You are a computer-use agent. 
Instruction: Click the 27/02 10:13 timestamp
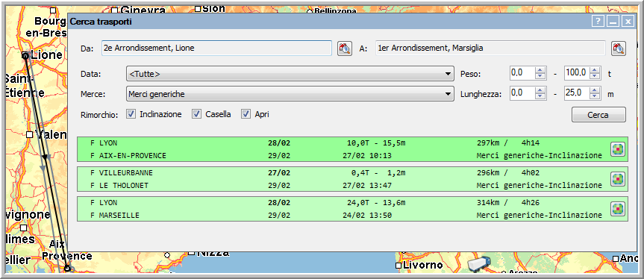tap(366, 155)
